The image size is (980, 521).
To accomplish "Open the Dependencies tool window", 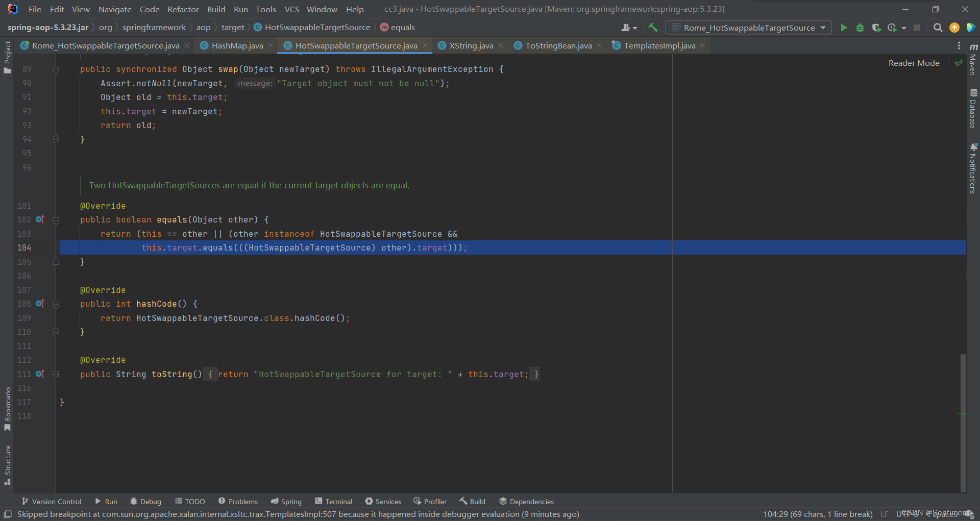I will [526, 502].
